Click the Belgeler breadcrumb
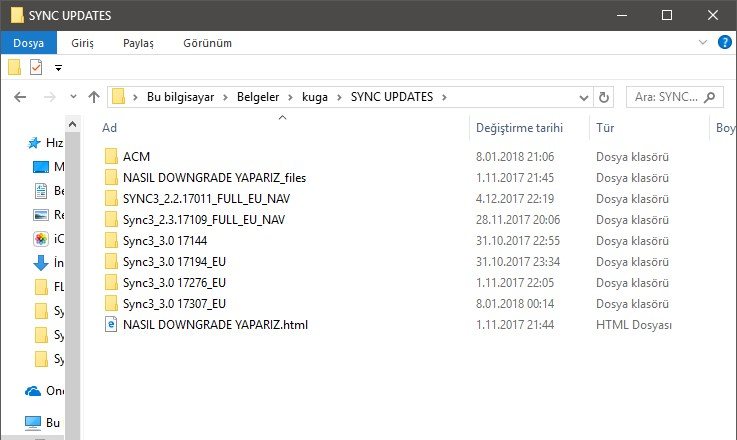This screenshot has width=737, height=440. [x=258, y=97]
